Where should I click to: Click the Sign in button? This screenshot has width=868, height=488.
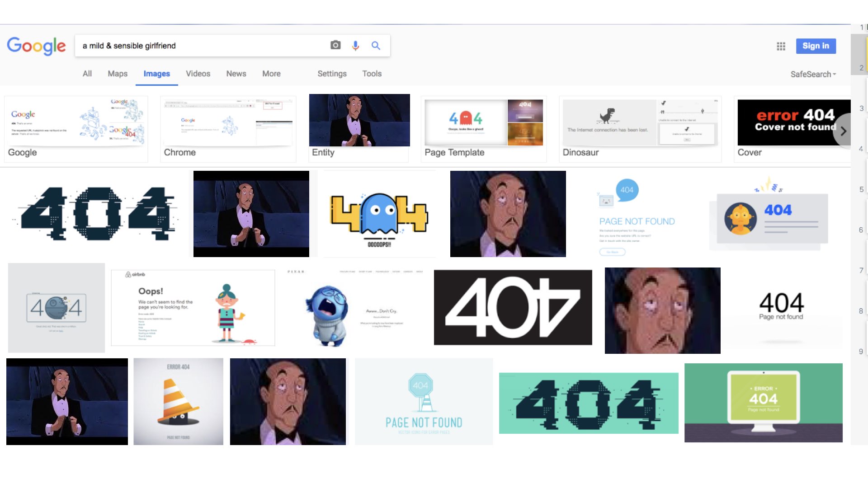(x=816, y=46)
